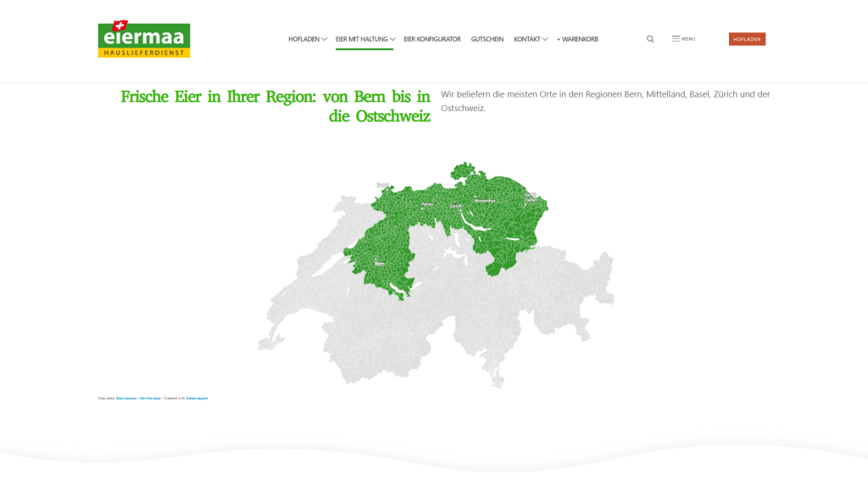Viewport: 868px width, 480px height.
Task: Click the orange HOFLADEN button
Action: click(x=747, y=39)
